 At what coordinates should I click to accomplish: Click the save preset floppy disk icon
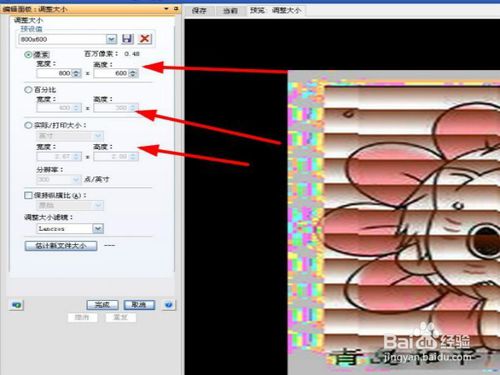(x=127, y=39)
